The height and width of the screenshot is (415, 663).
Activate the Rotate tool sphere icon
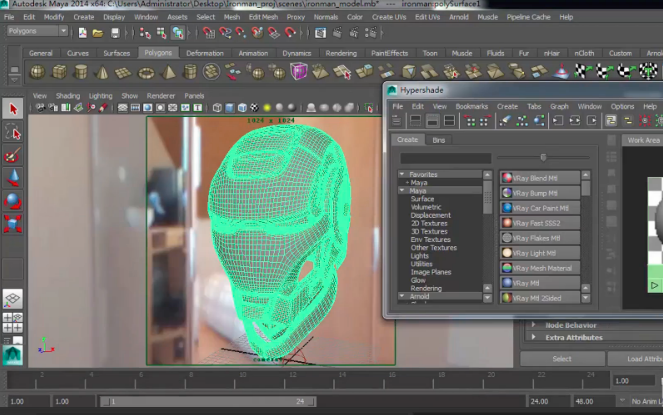pos(13,201)
